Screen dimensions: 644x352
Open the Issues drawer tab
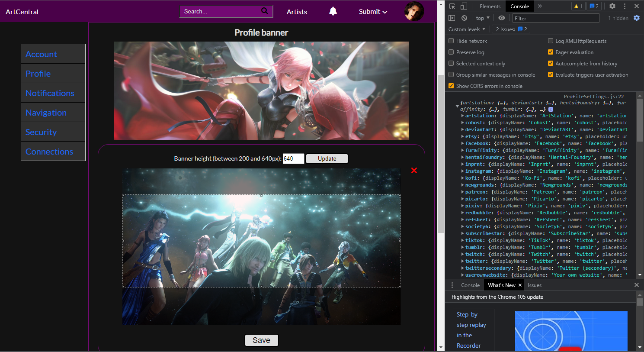tap(535, 285)
